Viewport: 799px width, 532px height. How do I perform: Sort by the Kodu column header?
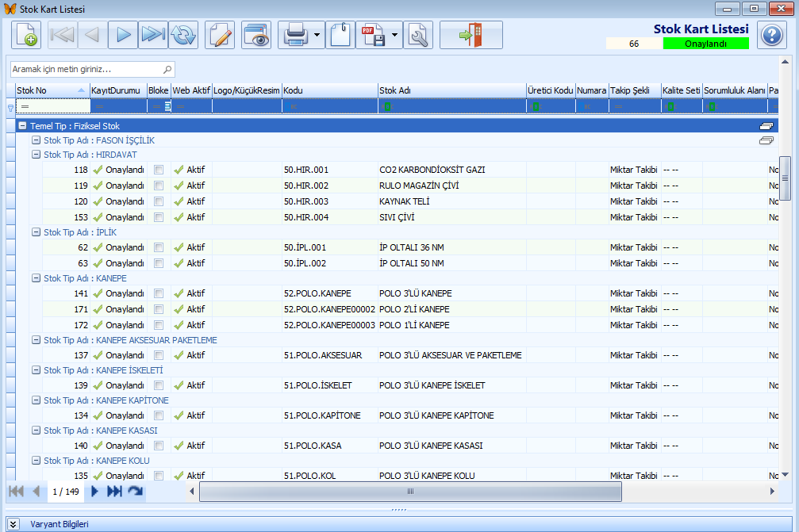pos(330,90)
